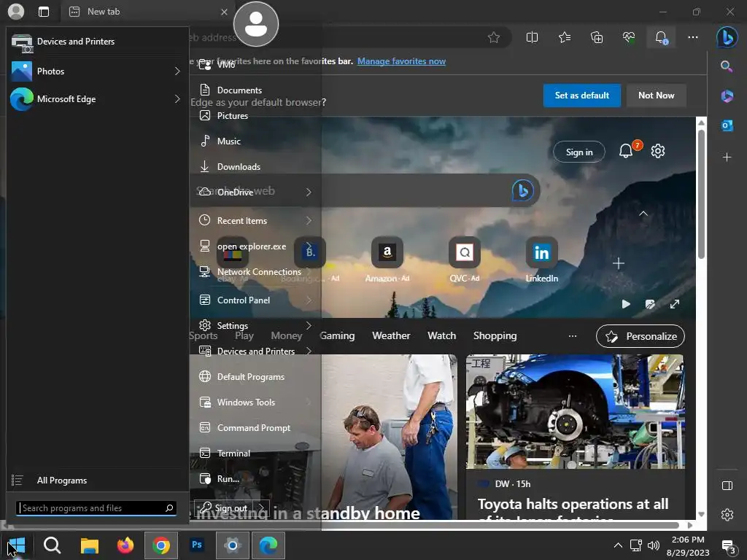747x560 pixels.
Task: Expand Control Panel submenu arrow
Action: tap(309, 300)
